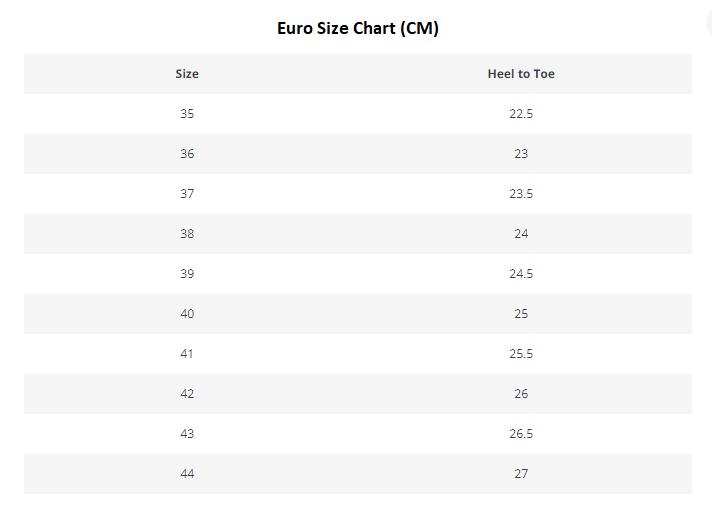Click the 24.5 heel to toe value
This screenshot has width=712, height=511.
(521, 273)
